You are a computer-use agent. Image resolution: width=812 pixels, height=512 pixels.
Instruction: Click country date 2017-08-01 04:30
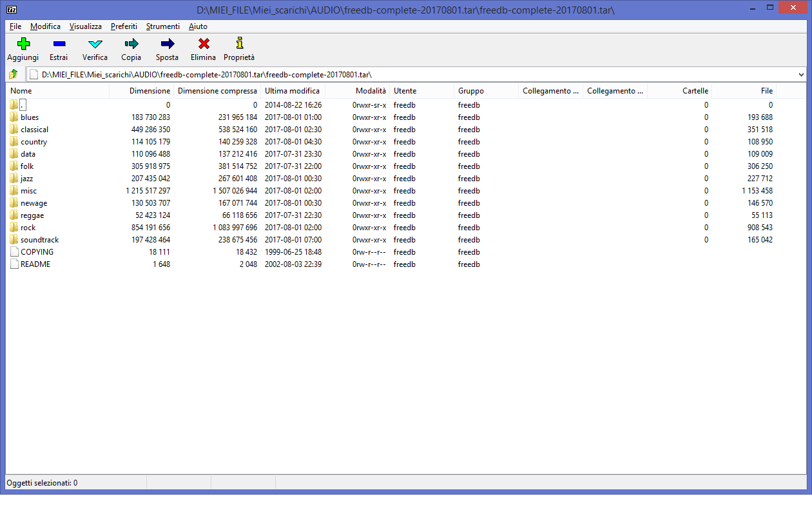[x=293, y=142]
